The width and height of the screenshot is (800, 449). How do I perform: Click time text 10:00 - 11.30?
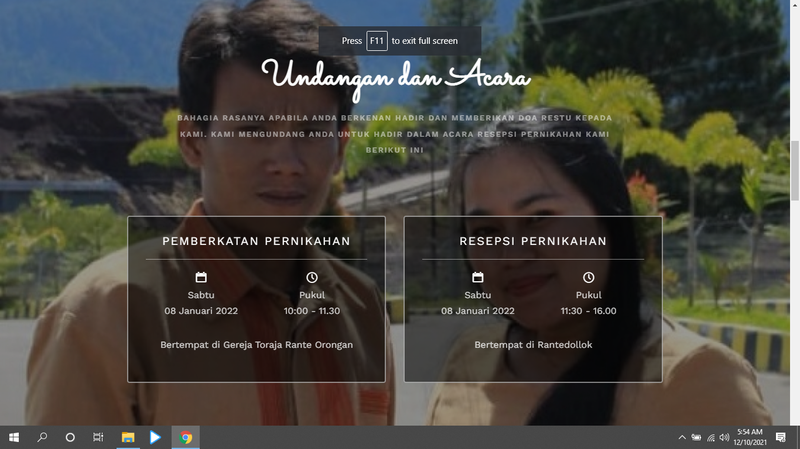click(x=312, y=311)
